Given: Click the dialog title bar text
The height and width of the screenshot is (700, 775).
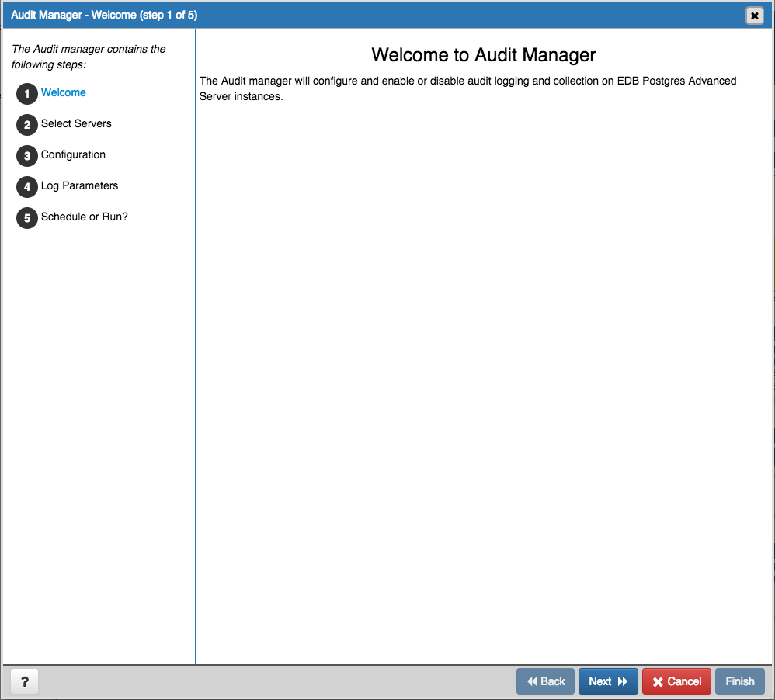Looking at the screenshot, I should click(104, 15).
